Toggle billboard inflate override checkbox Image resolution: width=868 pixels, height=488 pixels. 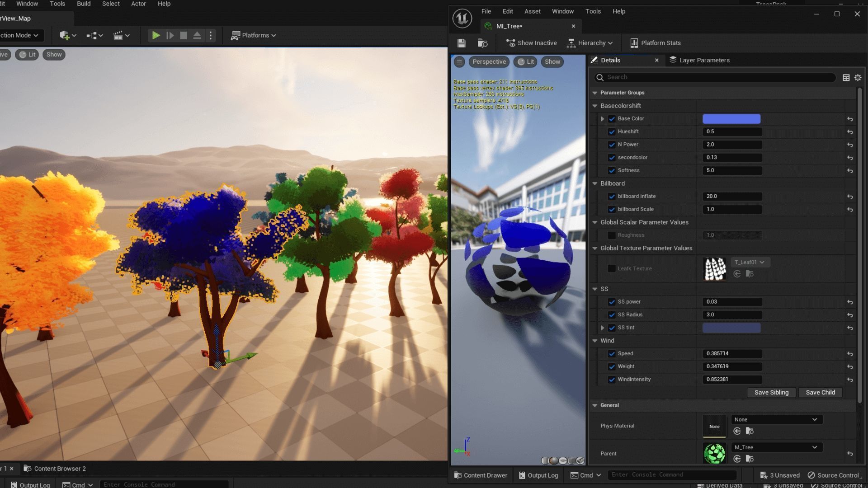(x=612, y=197)
